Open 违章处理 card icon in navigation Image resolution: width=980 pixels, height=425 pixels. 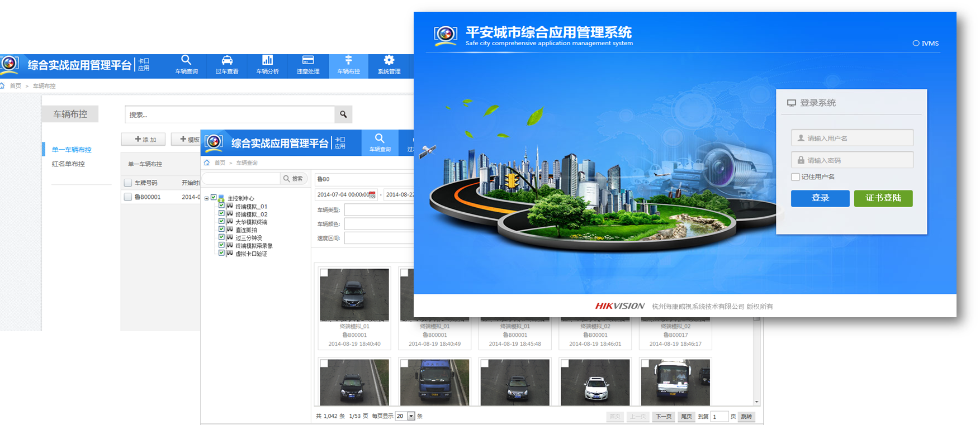[307, 65]
